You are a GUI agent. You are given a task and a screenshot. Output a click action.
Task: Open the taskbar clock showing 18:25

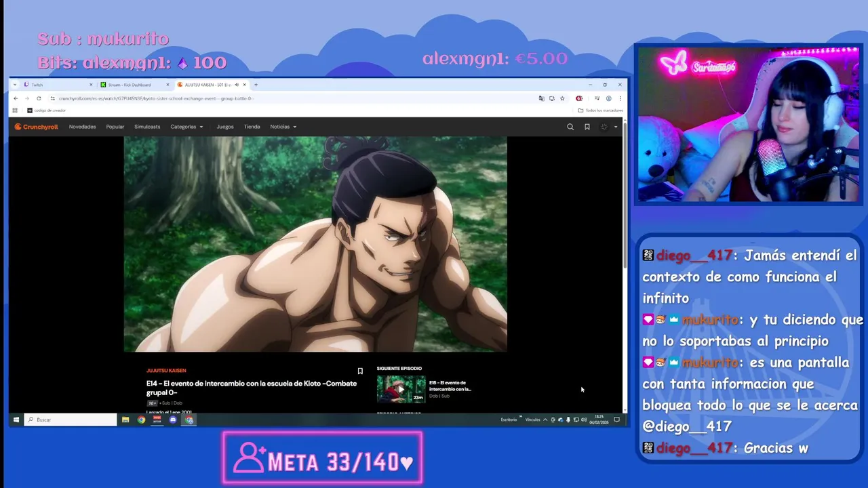point(599,420)
